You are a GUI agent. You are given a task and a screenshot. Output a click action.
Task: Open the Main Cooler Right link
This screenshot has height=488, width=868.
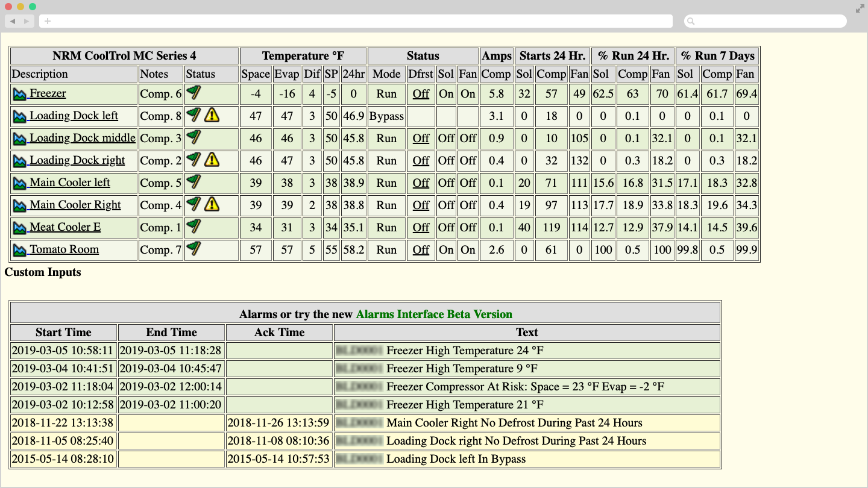pyautogui.click(x=75, y=205)
